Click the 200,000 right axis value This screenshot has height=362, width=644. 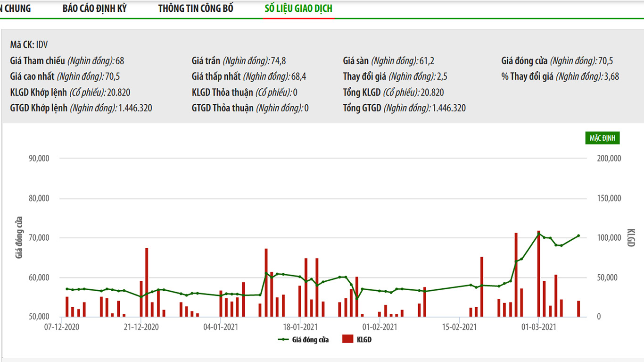(x=609, y=159)
